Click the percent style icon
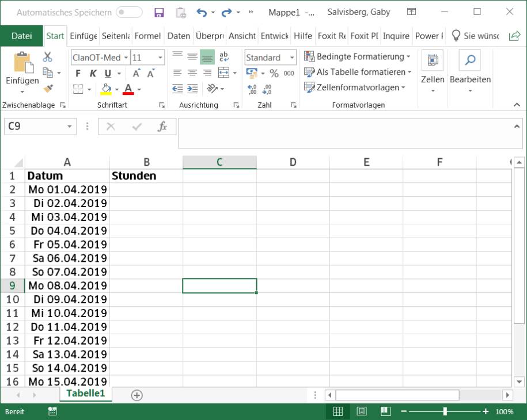 [x=274, y=73]
